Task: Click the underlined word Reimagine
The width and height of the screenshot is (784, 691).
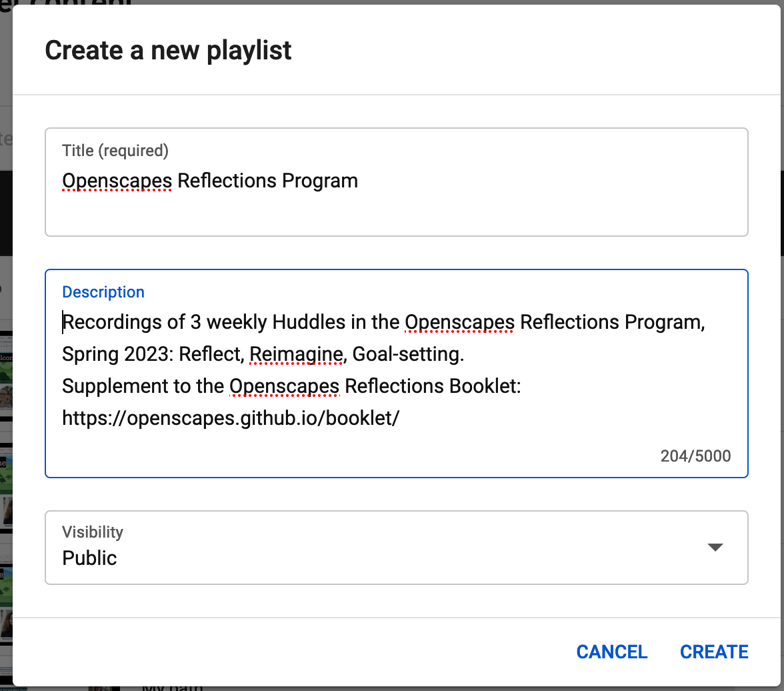Action: (295, 354)
